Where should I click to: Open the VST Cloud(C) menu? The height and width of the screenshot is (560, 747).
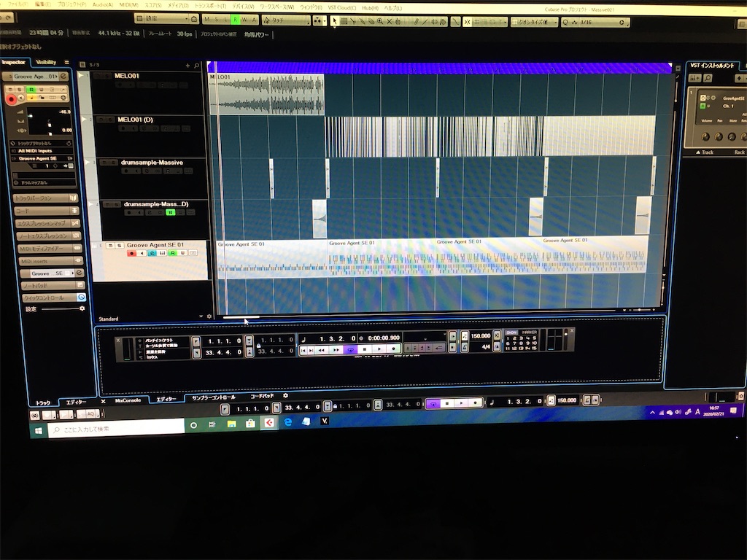click(342, 8)
